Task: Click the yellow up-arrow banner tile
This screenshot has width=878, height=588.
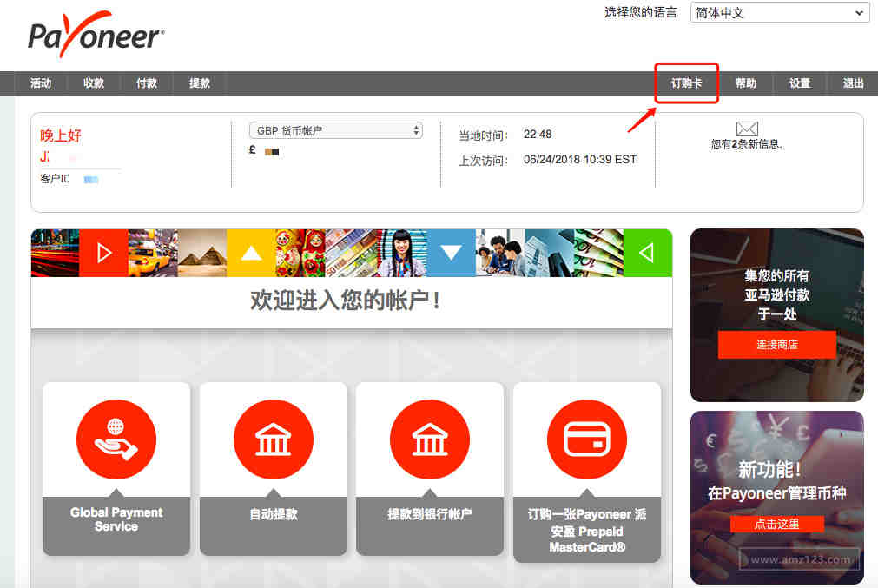Action: pyautogui.click(x=252, y=253)
